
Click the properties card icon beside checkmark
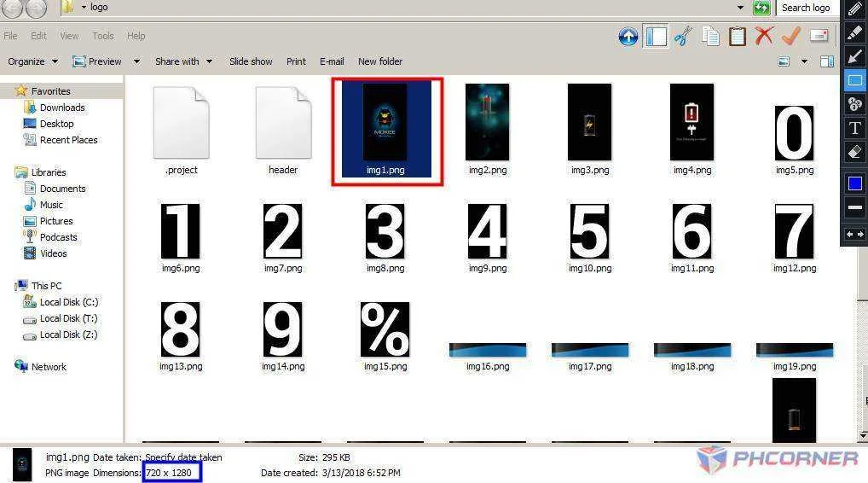pyautogui.click(x=819, y=36)
